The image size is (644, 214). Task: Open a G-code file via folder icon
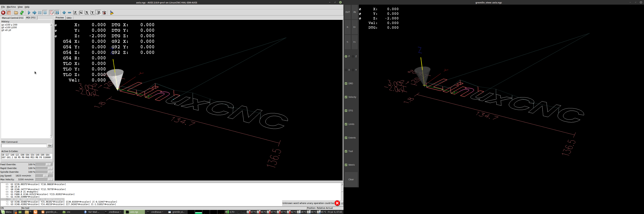(16, 13)
